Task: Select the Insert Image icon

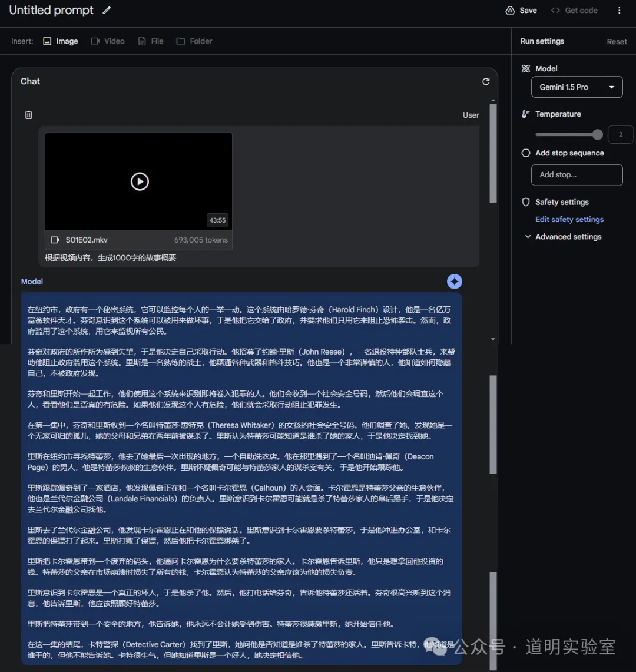Action: (48, 41)
